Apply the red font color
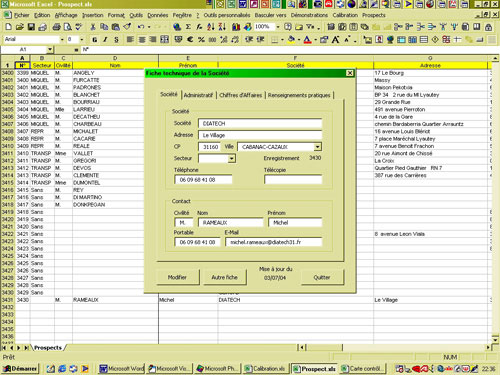Image resolution: width=500 pixels, height=375 pixels. (307, 40)
